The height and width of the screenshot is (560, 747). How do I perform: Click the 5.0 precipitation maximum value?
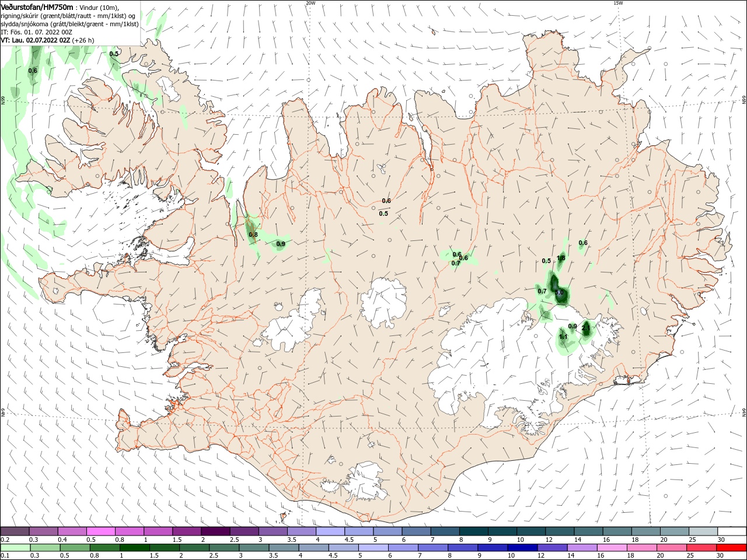559,293
